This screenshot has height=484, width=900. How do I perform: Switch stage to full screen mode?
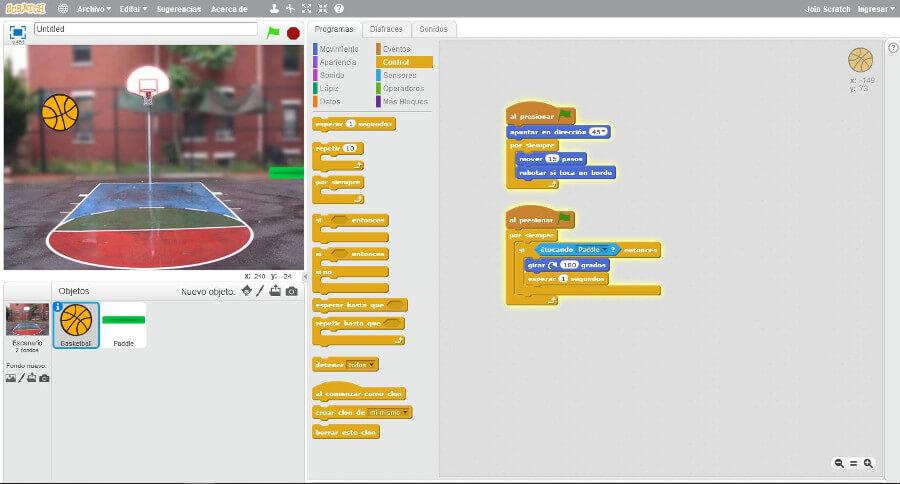[18, 32]
